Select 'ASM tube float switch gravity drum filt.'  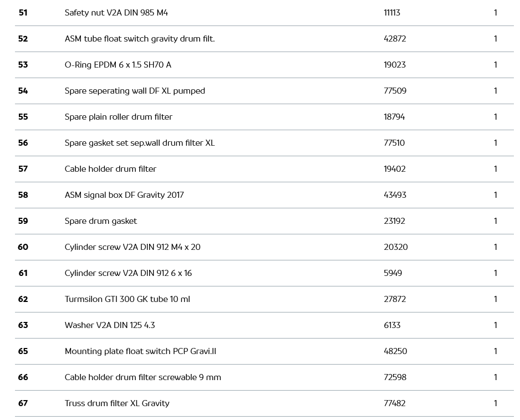pyautogui.click(x=140, y=39)
